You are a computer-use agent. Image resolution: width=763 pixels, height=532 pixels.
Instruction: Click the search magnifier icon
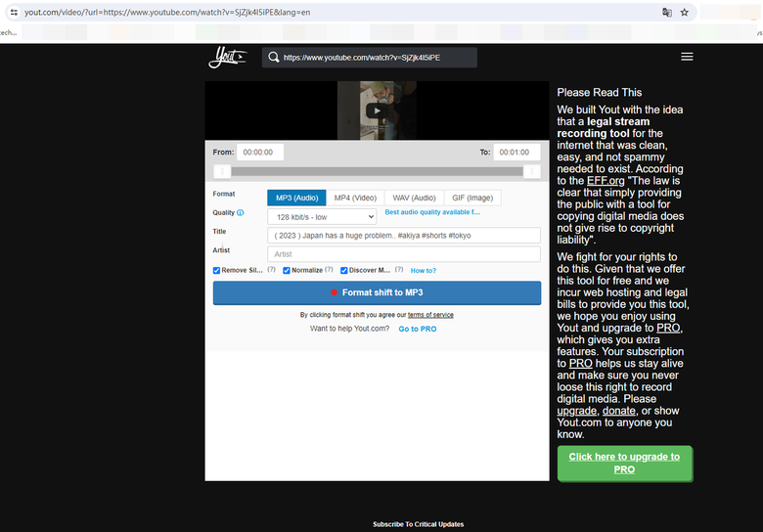(x=274, y=58)
